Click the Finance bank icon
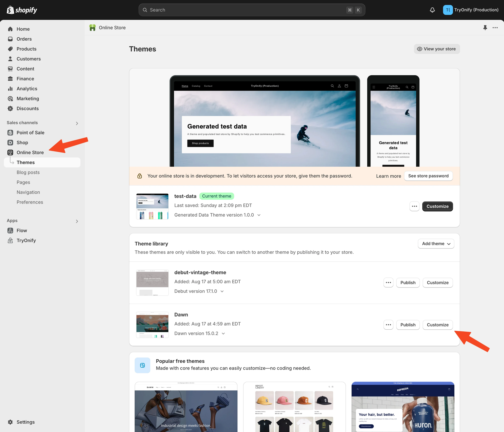 tap(10, 79)
